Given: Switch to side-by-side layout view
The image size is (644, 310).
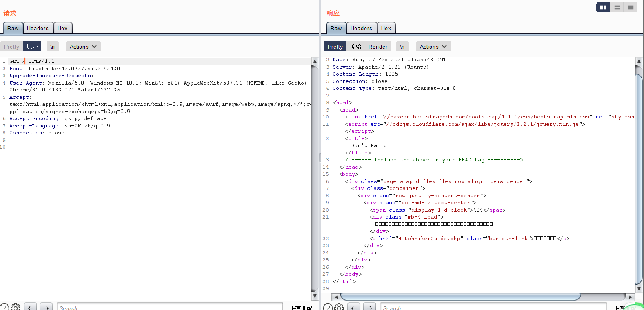Looking at the screenshot, I should (x=603, y=7).
